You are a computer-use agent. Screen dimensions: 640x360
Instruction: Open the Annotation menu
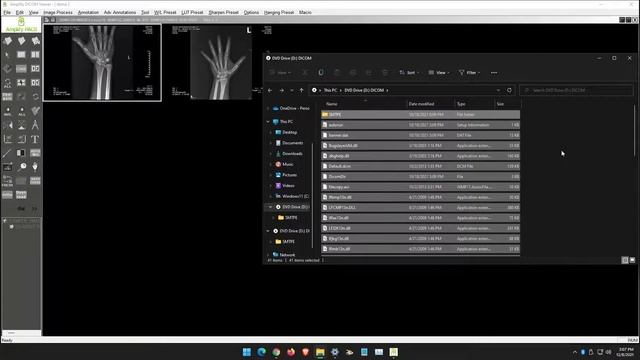[x=88, y=13]
